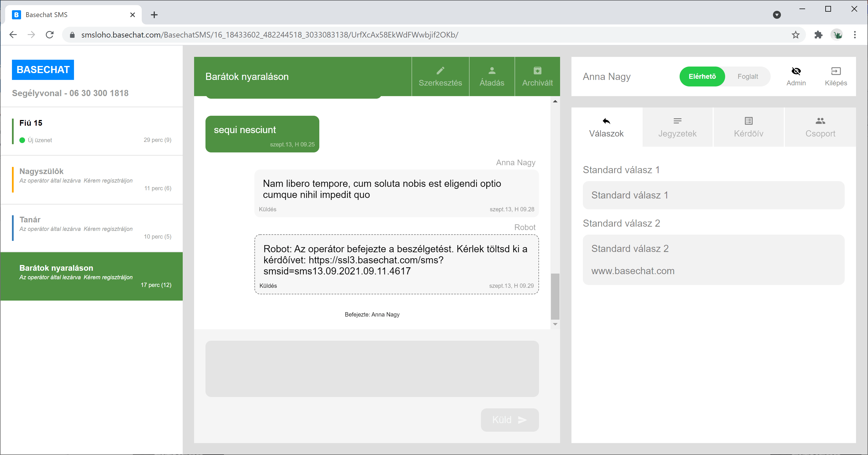Click chat scrollbar down arrow
This screenshot has width=868, height=455.
pos(555,324)
